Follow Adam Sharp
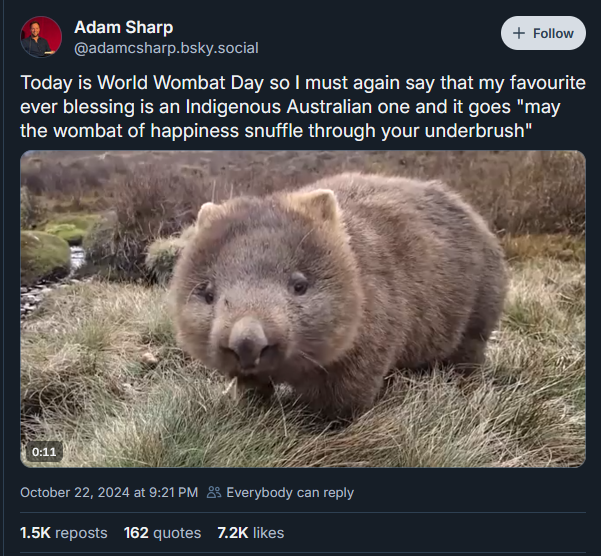This screenshot has height=556, width=601. coord(543,33)
